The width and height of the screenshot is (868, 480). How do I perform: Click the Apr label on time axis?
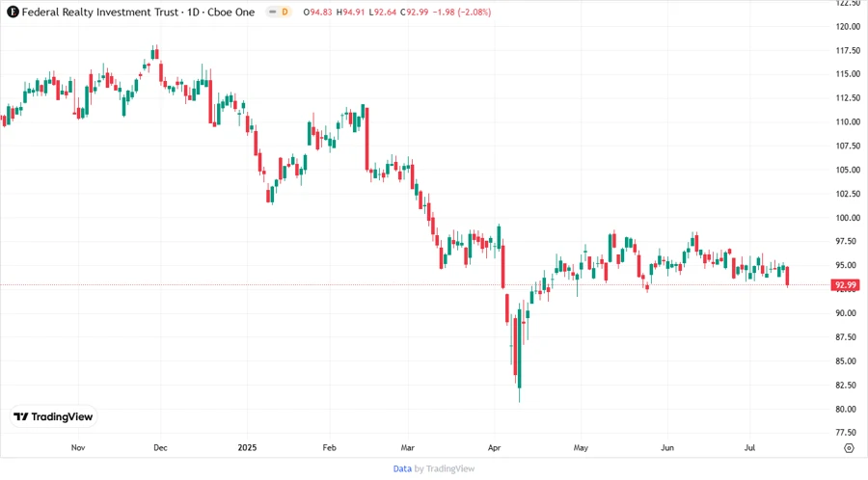(x=494, y=447)
